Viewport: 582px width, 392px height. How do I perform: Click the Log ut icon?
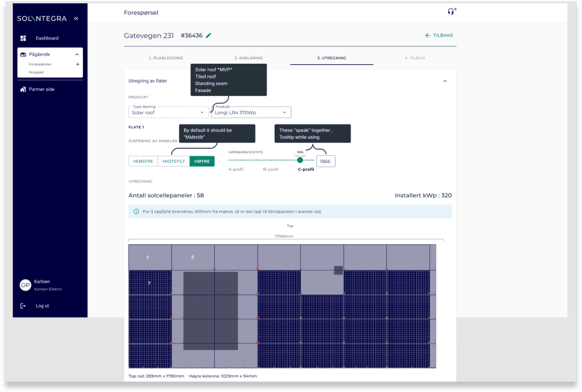[24, 306]
